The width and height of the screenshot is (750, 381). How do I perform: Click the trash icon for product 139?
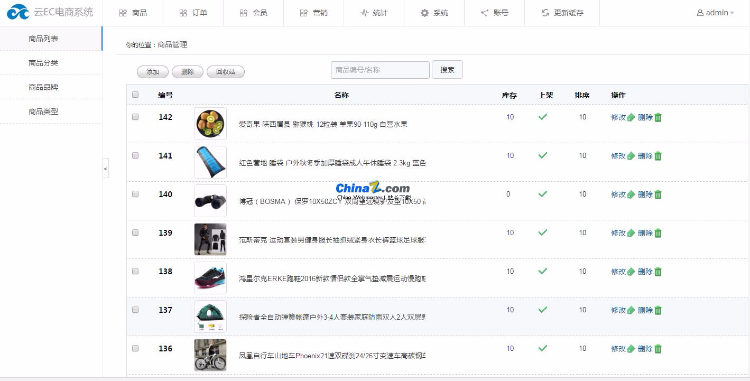[x=658, y=233]
